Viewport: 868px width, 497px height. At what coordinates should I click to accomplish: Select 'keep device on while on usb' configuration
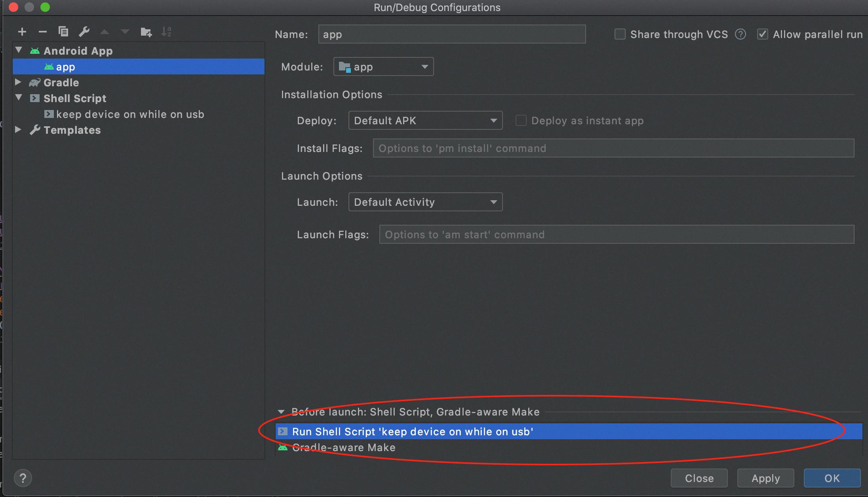[130, 114]
